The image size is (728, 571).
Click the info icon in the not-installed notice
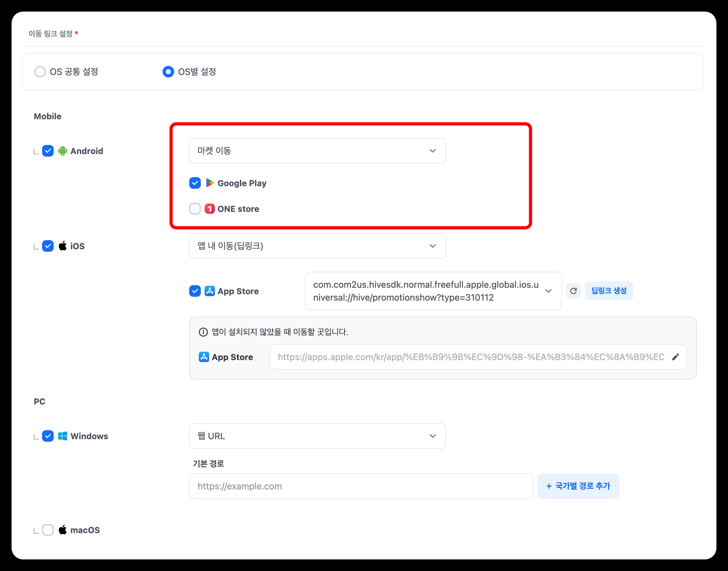(x=203, y=332)
